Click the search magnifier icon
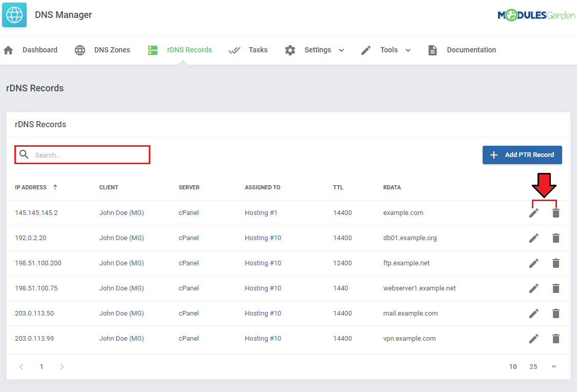The height and width of the screenshot is (392, 577). 24,154
